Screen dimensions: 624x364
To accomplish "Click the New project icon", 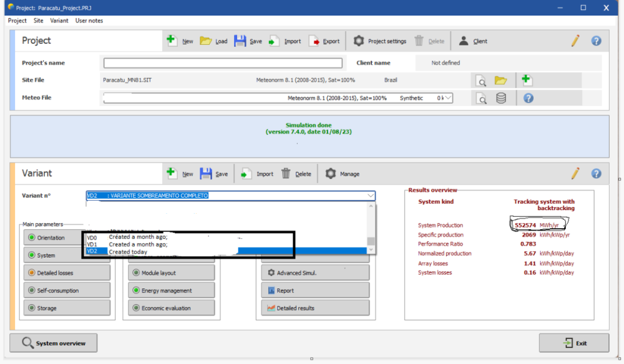I will [172, 41].
